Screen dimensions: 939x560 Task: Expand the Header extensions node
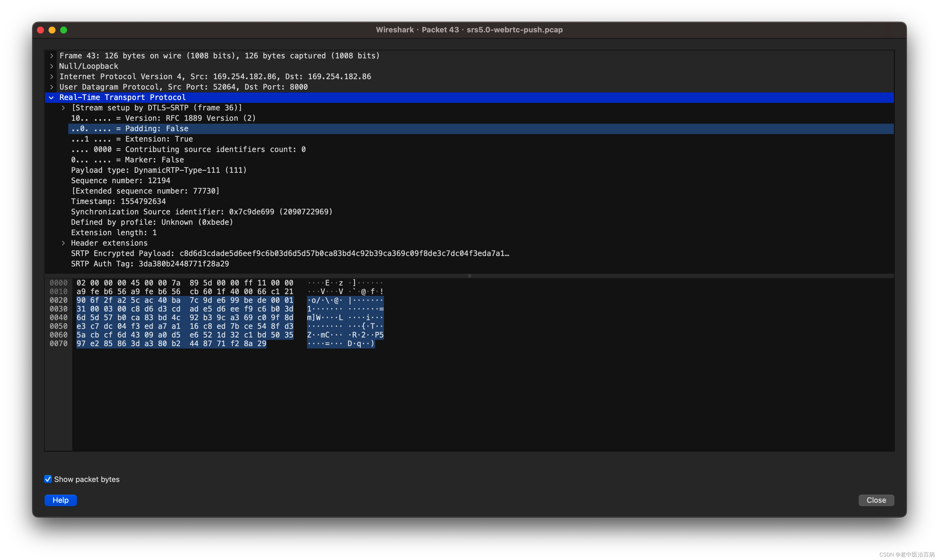pyautogui.click(x=63, y=243)
